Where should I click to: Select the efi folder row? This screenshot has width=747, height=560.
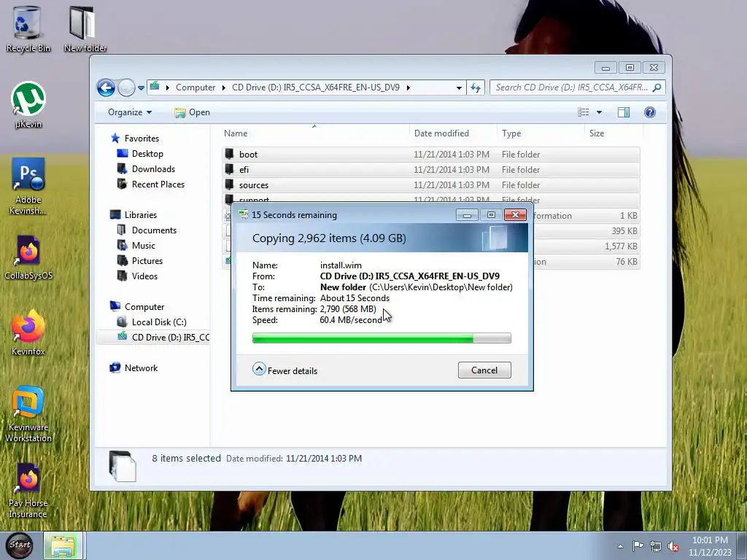click(x=430, y=169)
